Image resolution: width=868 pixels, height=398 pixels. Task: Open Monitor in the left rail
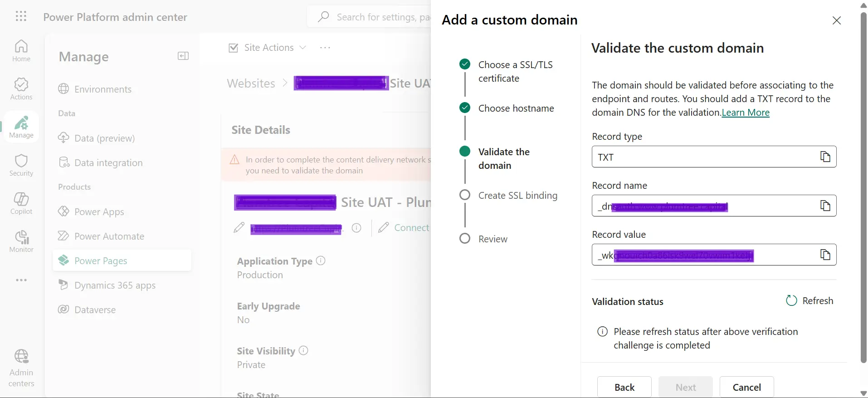21,241
